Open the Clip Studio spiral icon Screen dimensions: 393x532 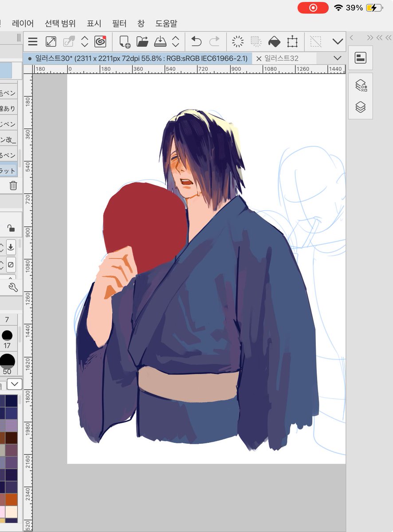pos(100,42)
